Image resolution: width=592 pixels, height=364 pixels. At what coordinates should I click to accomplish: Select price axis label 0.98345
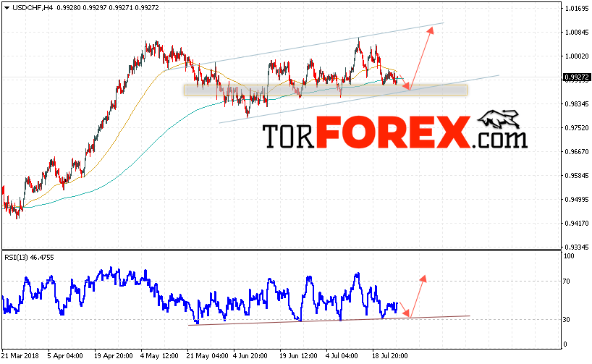pyautogui.click(x=577, y=103)
